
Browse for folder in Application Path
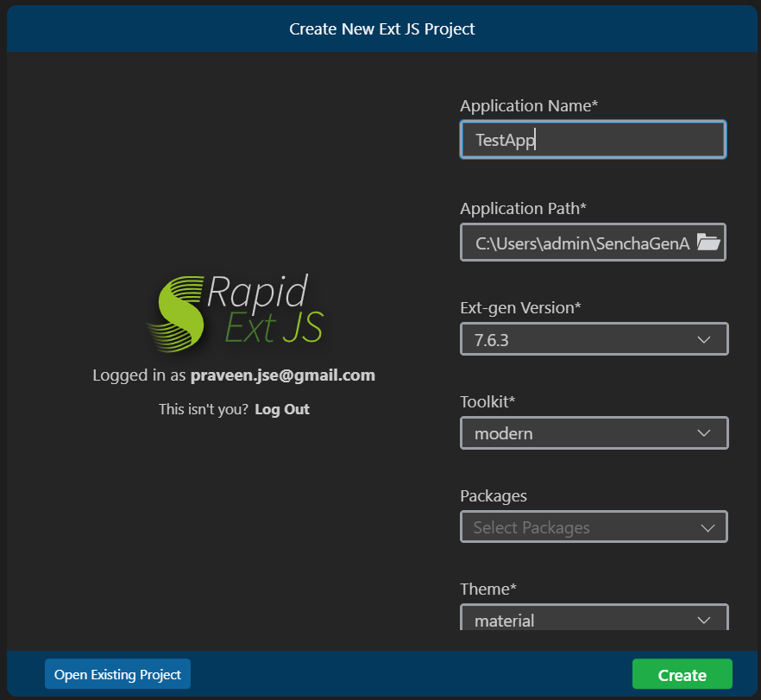(708, 242)
